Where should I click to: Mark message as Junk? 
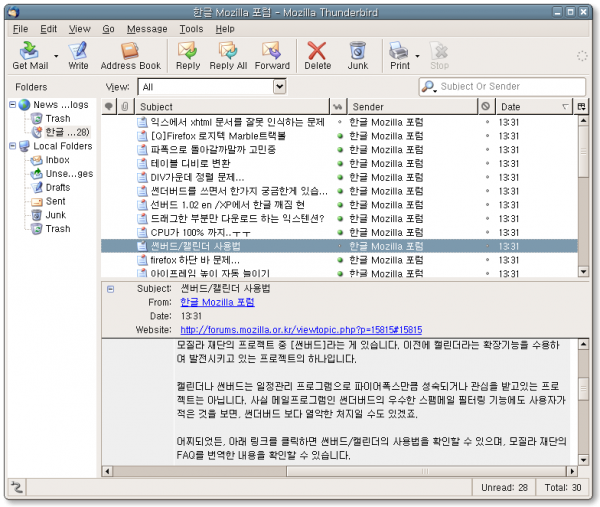point(357,55)
